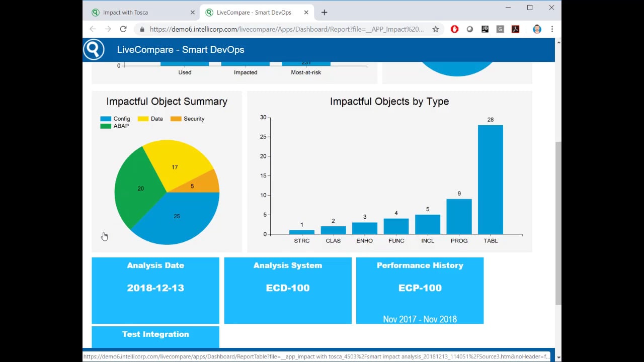Click the padlock site info icon
The width and height of the screenshot is (644, 362).
click(142, 29)
